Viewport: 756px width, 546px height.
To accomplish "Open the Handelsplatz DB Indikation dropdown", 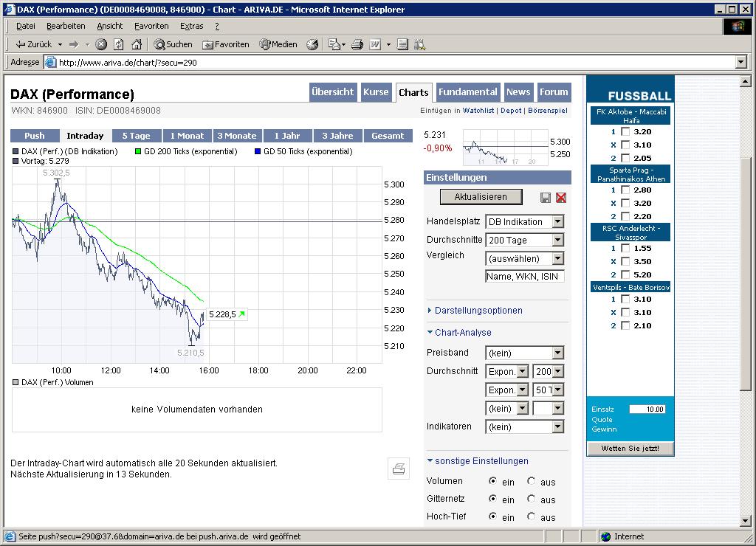I will (x=525, y=221).
